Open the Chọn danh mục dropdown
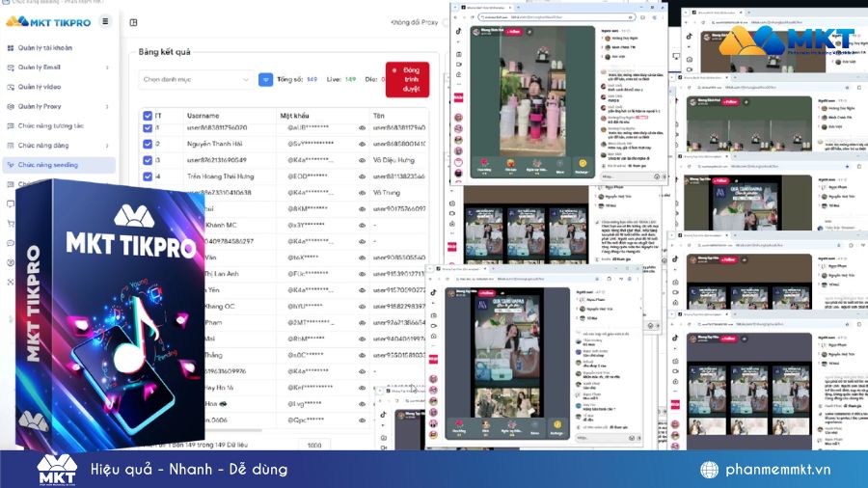 [x=196, y=80]
